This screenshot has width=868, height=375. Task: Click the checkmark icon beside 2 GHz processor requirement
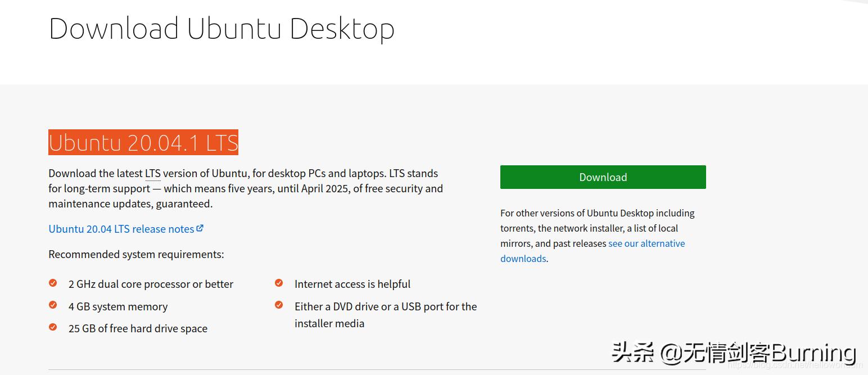tap(53, 283)
